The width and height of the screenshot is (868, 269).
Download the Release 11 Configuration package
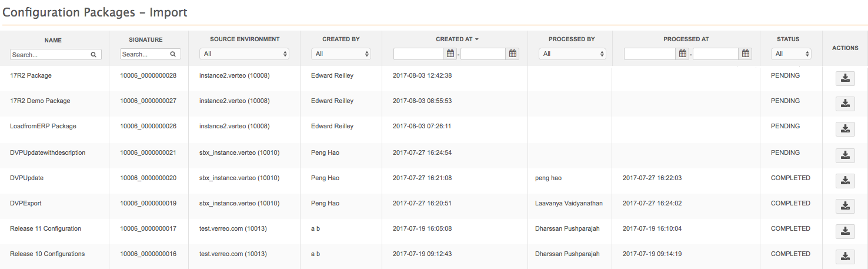(x=845, y=231)
